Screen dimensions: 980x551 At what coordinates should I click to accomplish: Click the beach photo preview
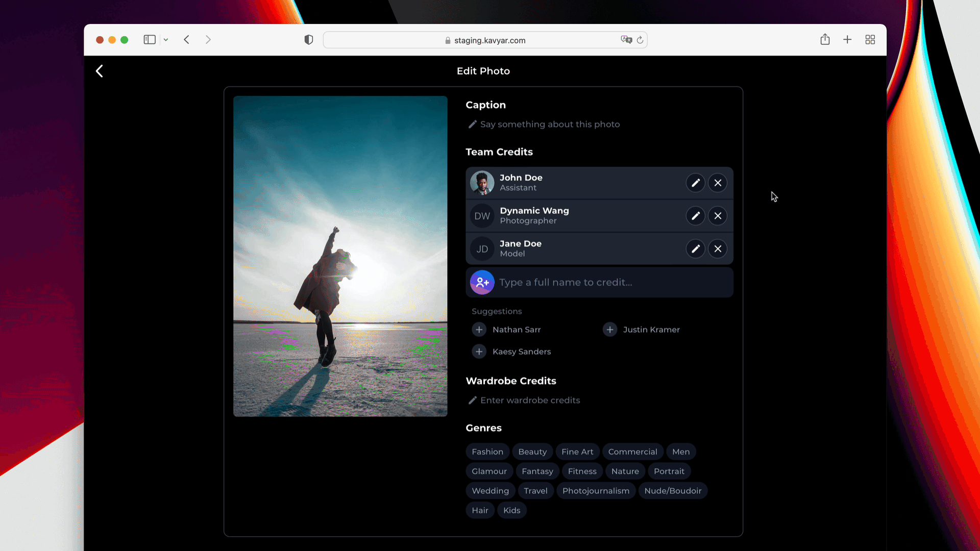click(340, 256)
